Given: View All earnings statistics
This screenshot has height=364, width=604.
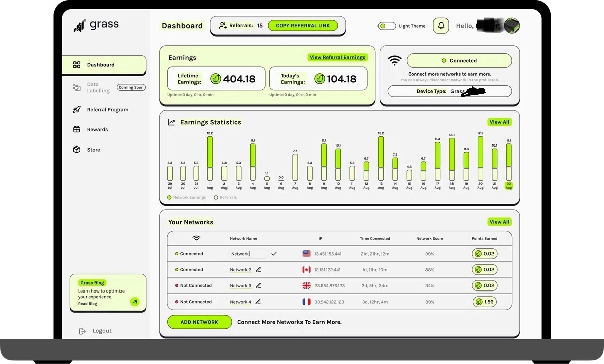Looking at the screenshot, I should [x=499, y=122].
